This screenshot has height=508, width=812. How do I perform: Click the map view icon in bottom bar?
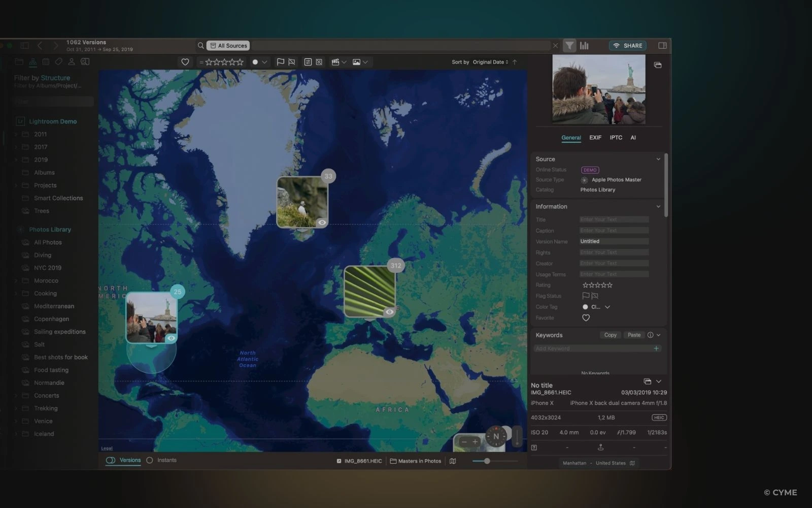(x=453, y=461)
